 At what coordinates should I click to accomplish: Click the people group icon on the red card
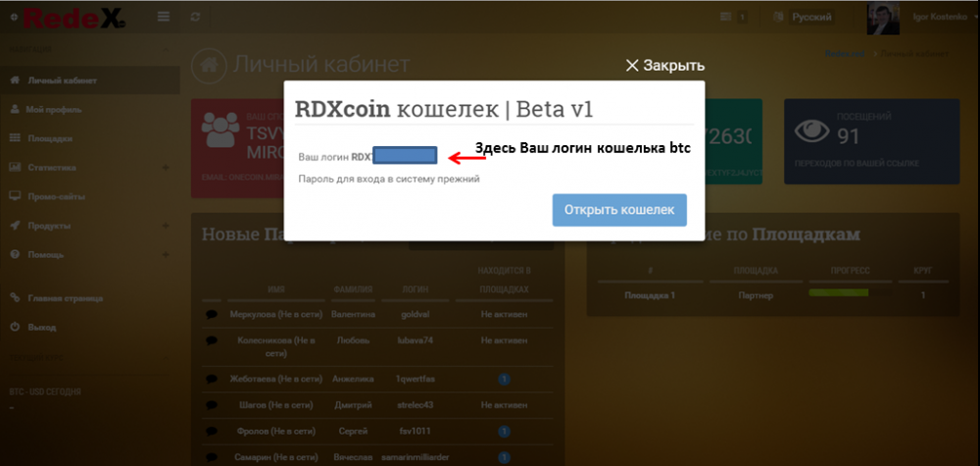(x=220, y=130)
